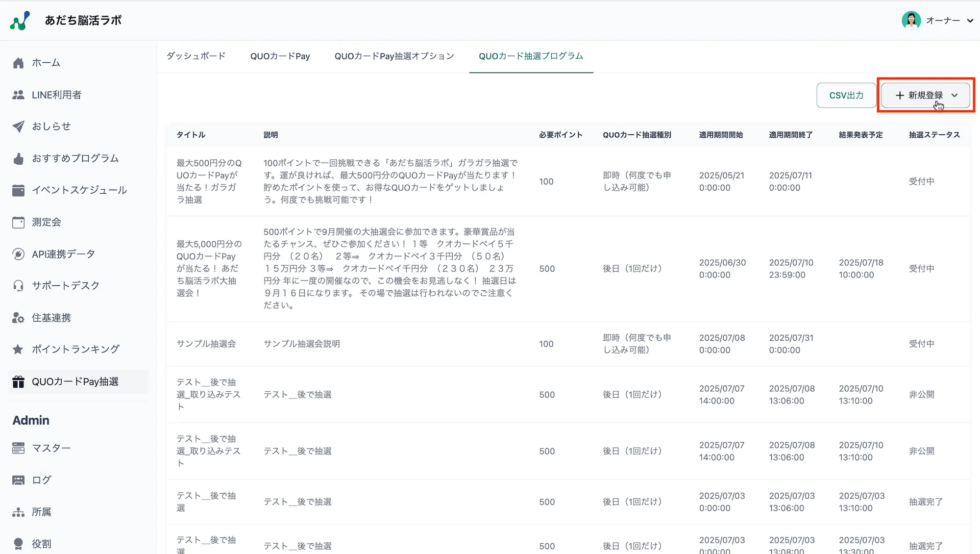Open マスター in the Admin section
Screen dimensions: 980x554
(51, 448)
